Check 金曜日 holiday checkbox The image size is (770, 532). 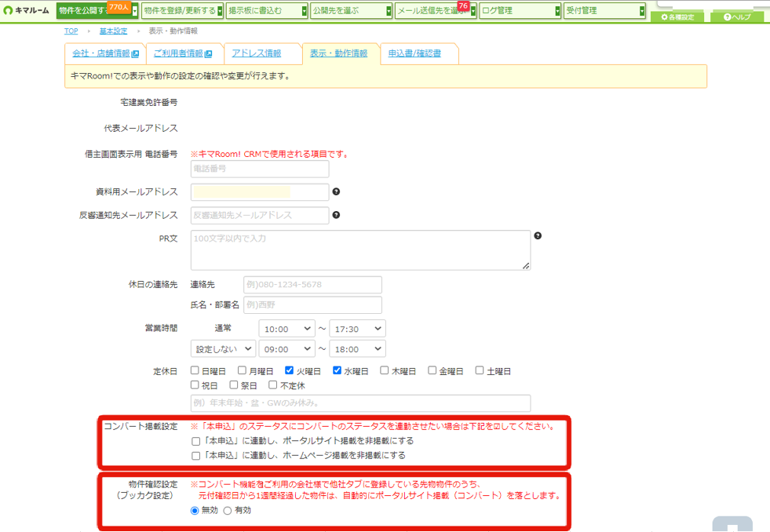(x=432, y=370)
